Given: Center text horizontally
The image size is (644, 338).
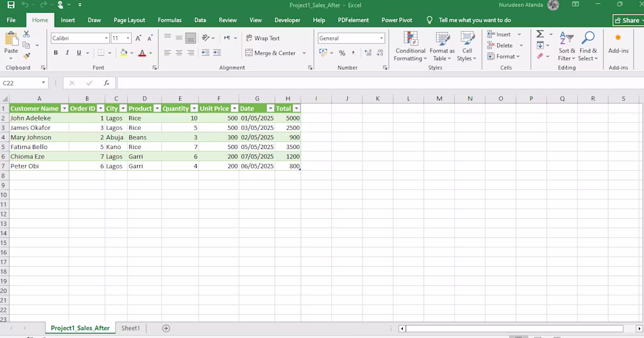Looking at the screenshot, I should point(179,53).
